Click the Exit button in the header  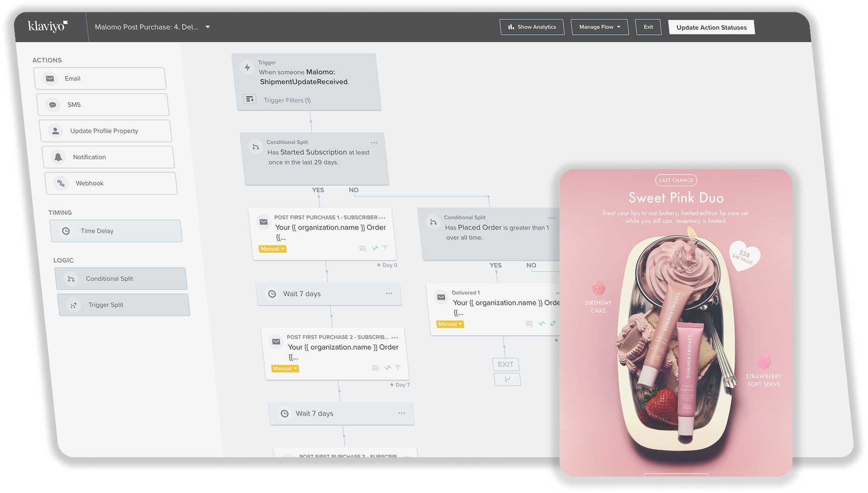648,27
